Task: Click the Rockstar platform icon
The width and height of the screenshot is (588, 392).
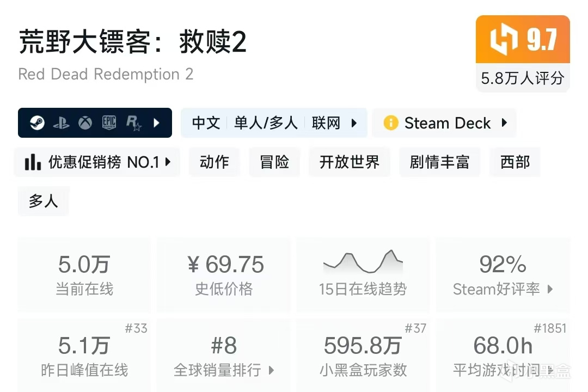Action: point(133,124)
